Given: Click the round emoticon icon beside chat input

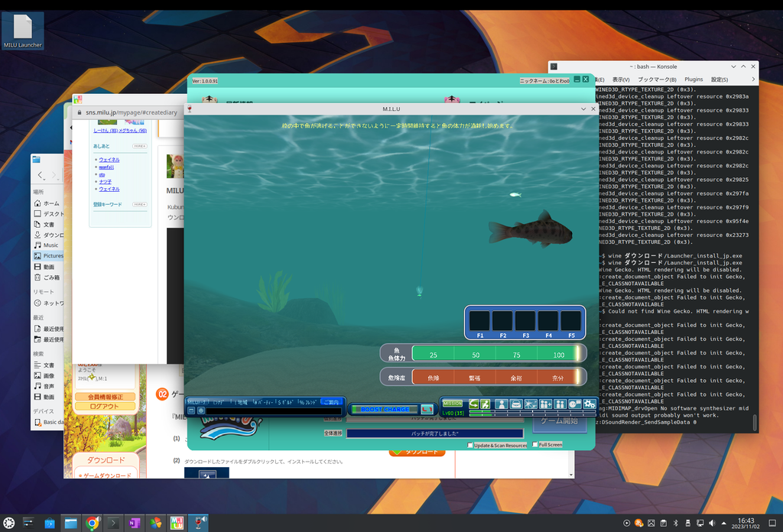Looking at the screenshot, I should [x=201, y=410].
